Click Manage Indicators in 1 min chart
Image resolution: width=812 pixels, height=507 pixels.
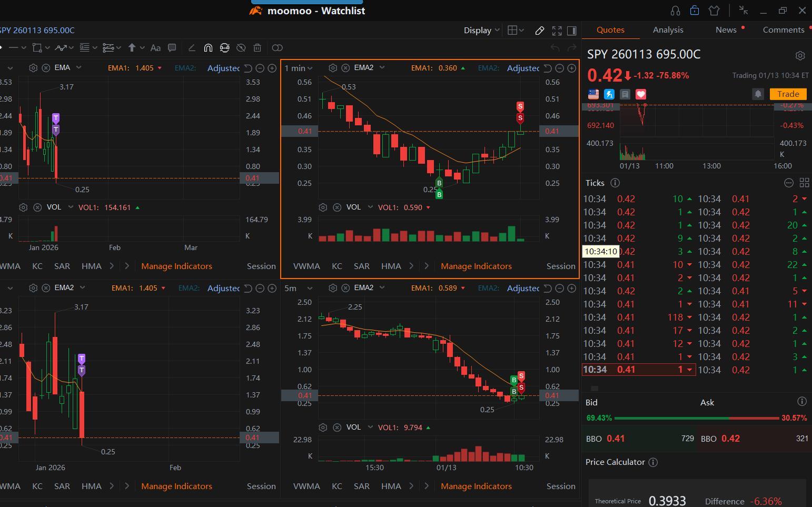(476, 266)
